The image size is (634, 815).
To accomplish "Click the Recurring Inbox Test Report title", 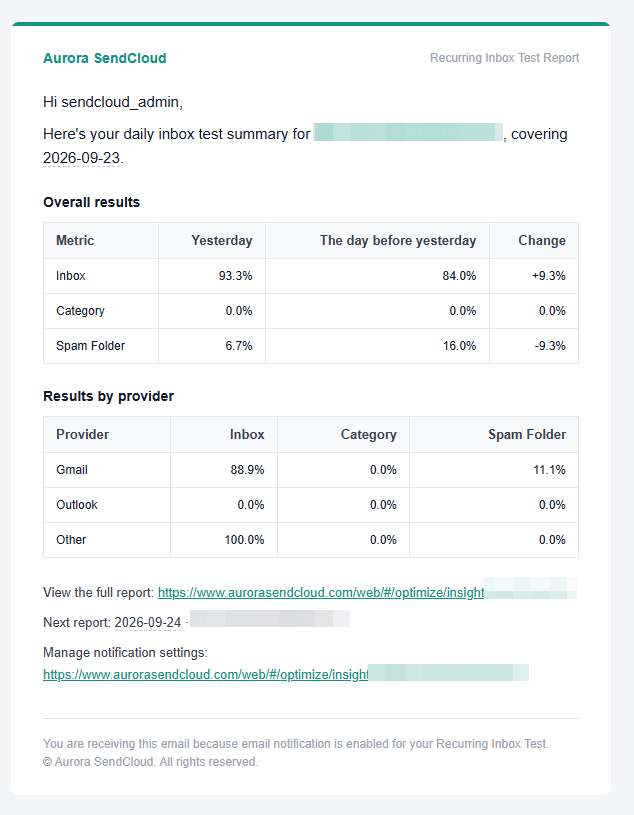I will click(x=504, y=58).
